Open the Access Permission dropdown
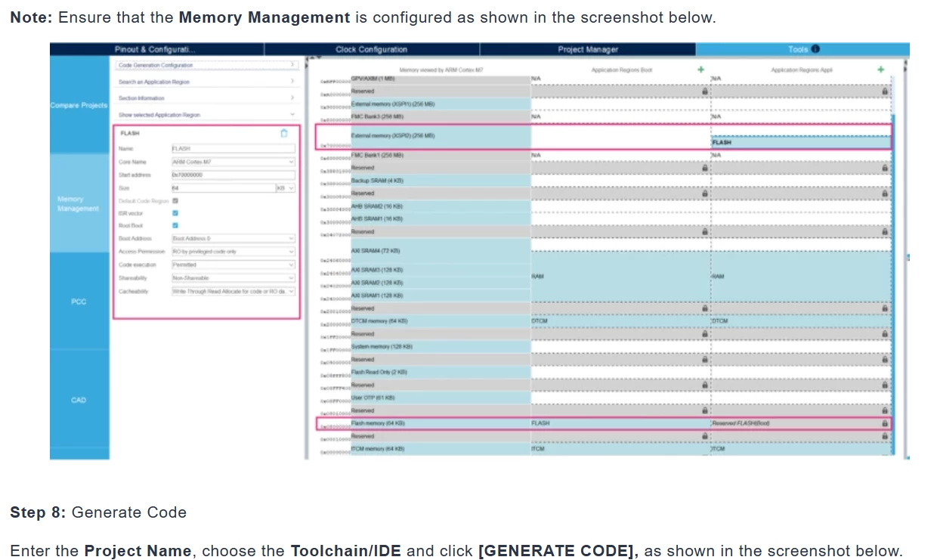The height and width of the screenshot is (560, 940). click(x=233, y=252)
